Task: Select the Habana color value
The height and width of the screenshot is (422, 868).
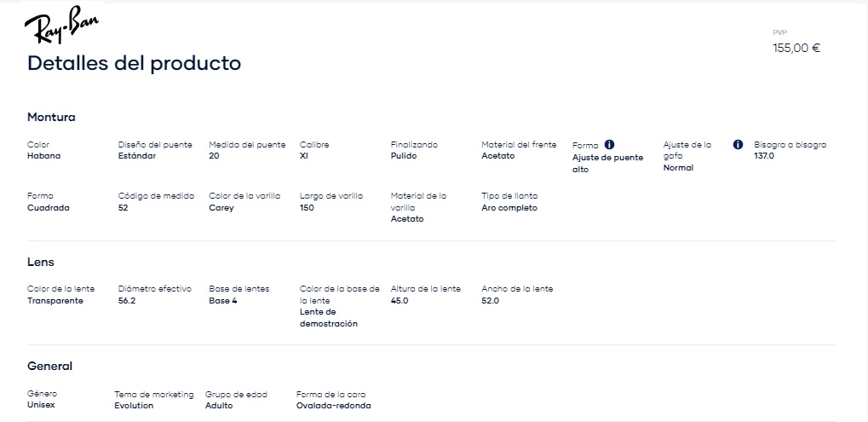Action: (x=43, y=156)
